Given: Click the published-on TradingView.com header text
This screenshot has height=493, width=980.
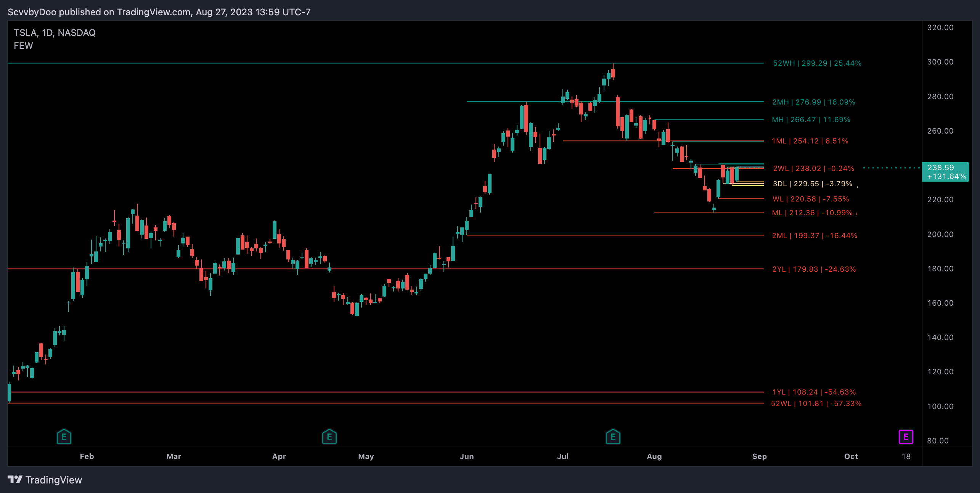Looking at the screenshot, I should point(159,12).
